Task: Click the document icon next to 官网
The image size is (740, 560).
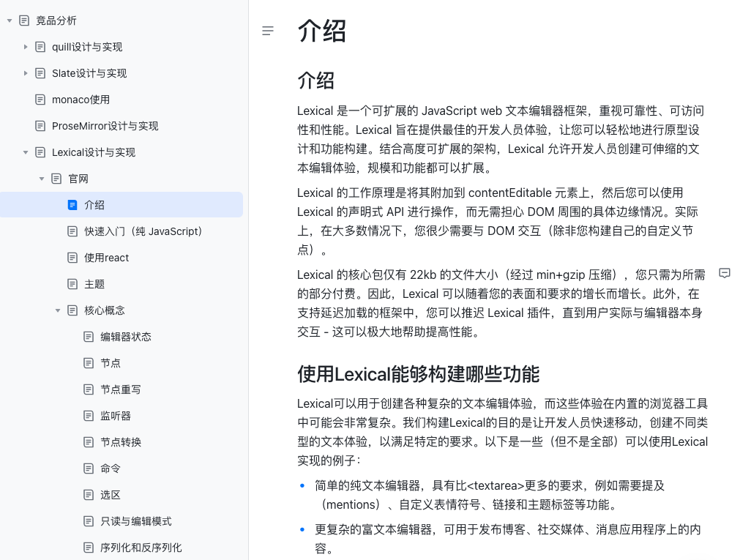Action: [56, 179]
